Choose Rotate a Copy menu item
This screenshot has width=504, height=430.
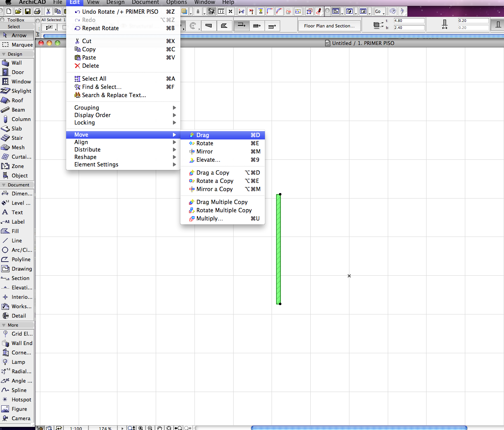pos(223,181)
